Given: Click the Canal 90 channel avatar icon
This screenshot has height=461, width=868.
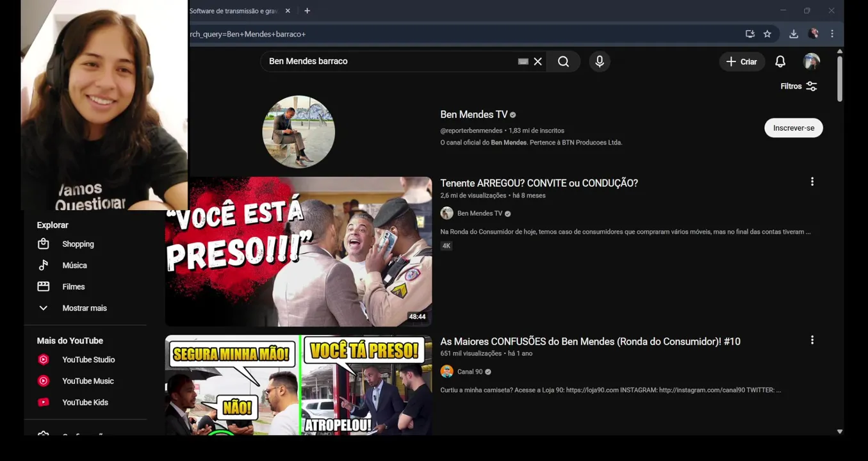Looking at the screenshot, I should pyautogui.click(x=447, y=371).
